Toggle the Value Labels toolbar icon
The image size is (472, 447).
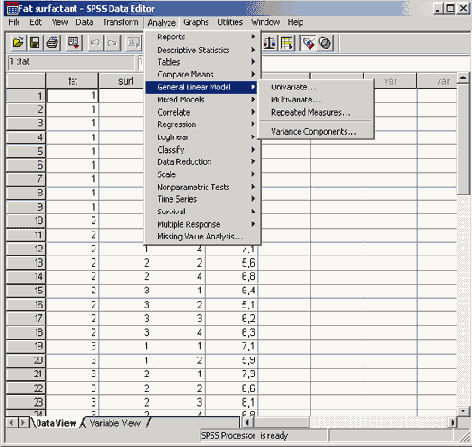[308, 43]
